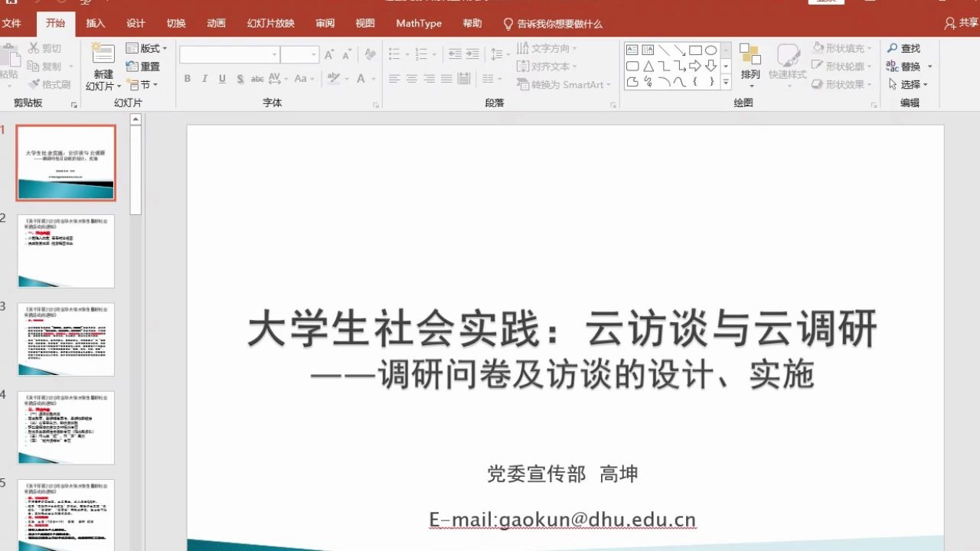980x551 pixels.
Task: Click the Increase Font Size button
Action: click(x=329, y=54)
